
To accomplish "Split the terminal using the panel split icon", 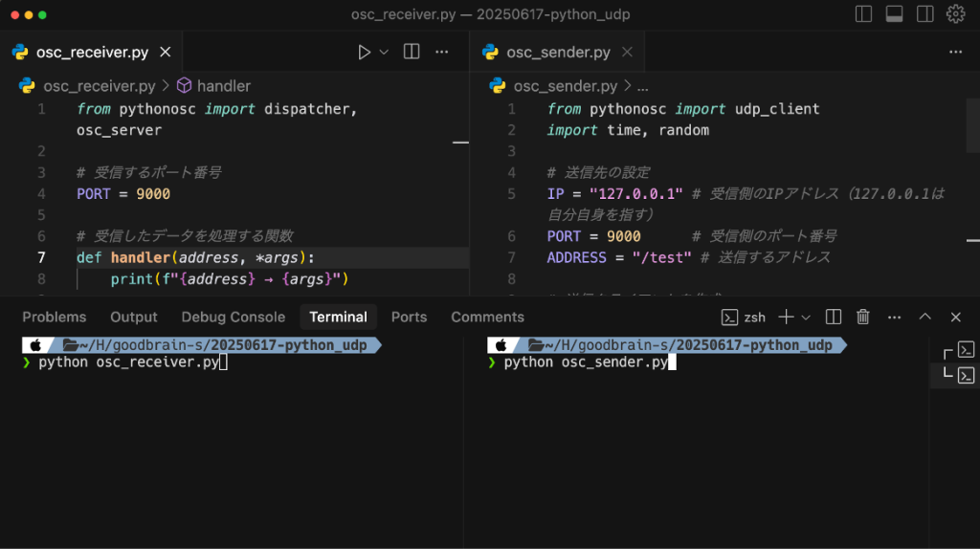I will [x=834, y=317].
